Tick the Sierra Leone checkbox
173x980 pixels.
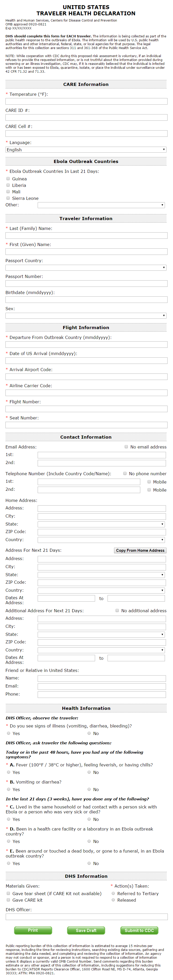8,198
